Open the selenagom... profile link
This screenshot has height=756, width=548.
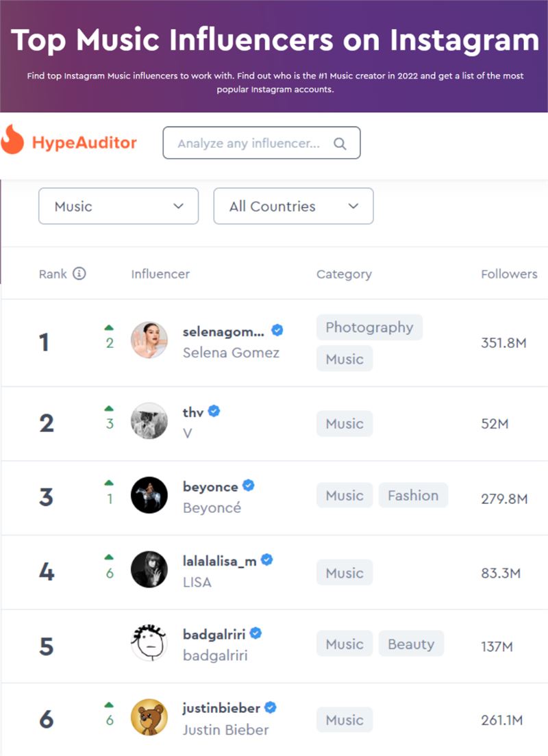coord(223,331)
